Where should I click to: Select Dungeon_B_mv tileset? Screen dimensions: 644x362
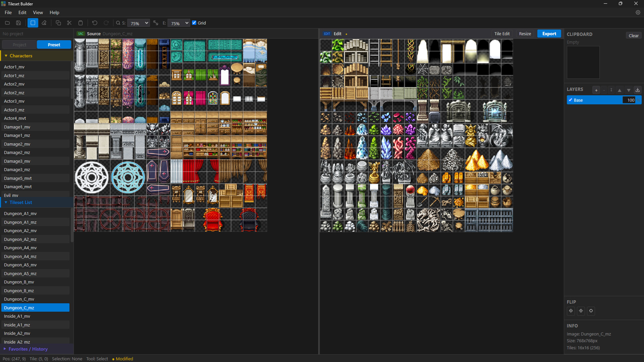[35, 282]
